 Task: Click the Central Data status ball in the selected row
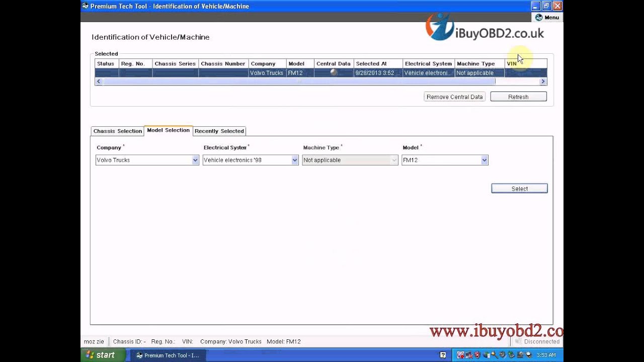(334, 72)
